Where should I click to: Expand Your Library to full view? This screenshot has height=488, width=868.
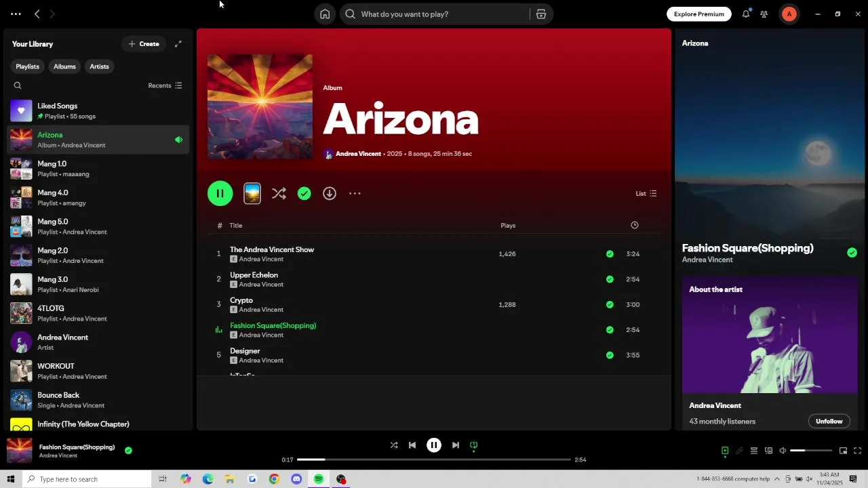click(x=178, y=44)
